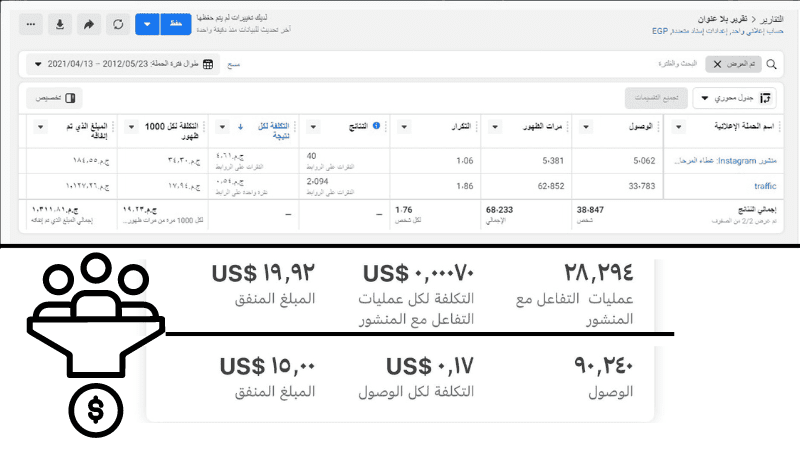Click the download report icon
The image size is (800, 470).
click(x=60, y=24)
